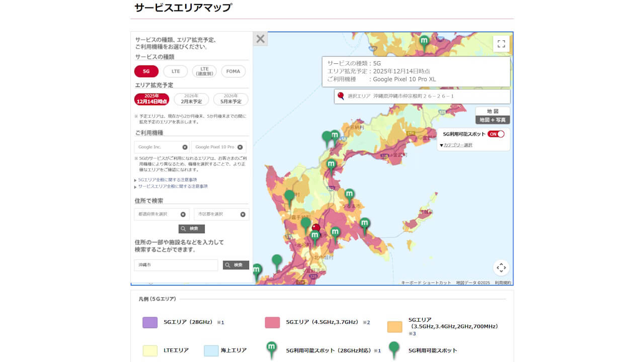Open the 都道府県を選択 prefecture dropdown

162,214
